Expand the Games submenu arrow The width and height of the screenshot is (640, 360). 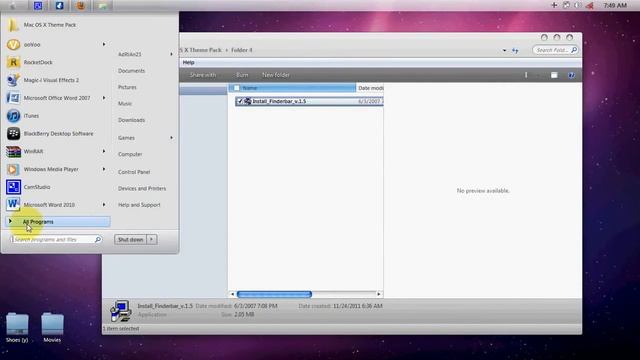coord(171,138)
